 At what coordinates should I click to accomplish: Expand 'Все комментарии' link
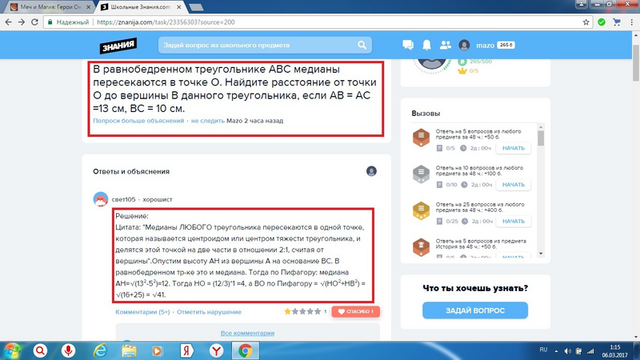pos(247,333)
